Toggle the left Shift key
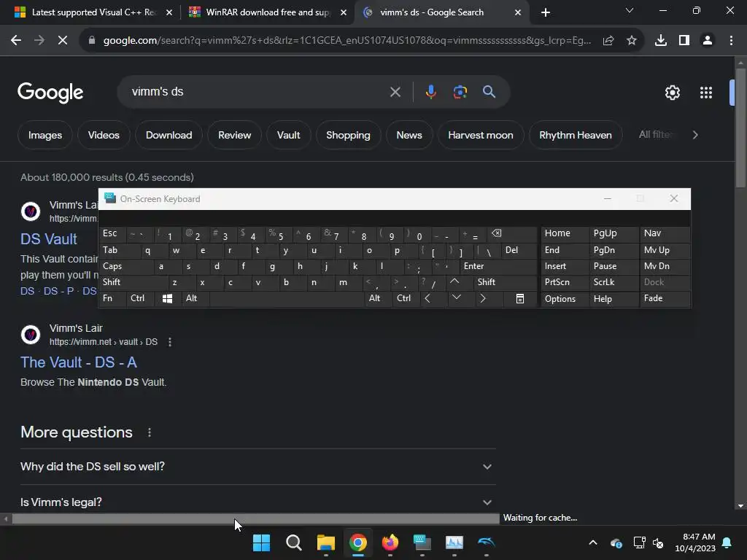 [133, 282]
